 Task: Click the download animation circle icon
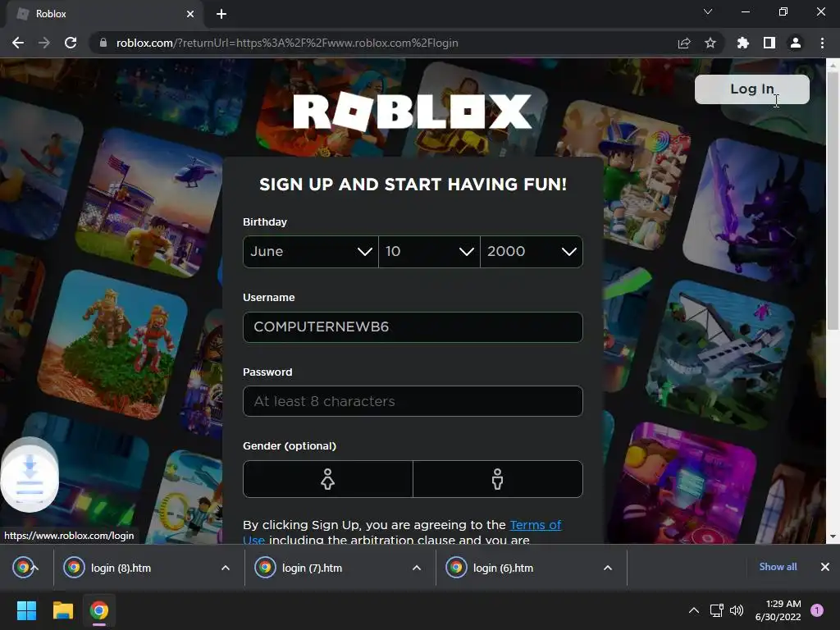click(30, 476)
